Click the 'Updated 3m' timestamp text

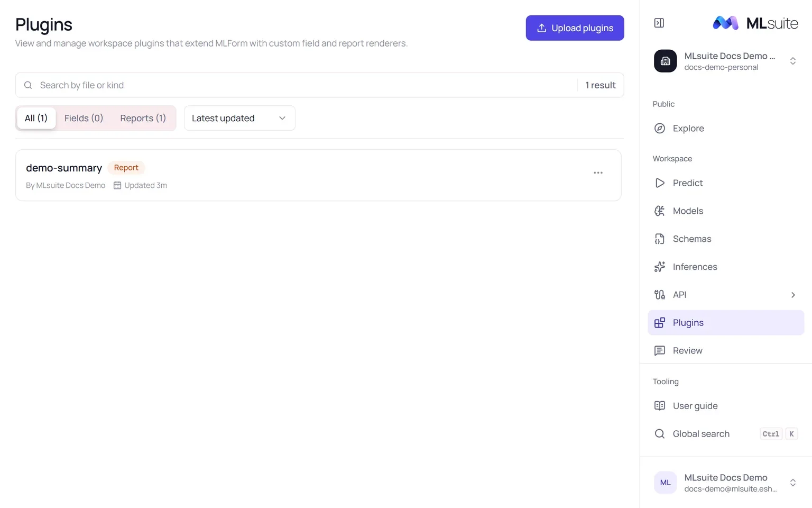(x=145, y=186)
